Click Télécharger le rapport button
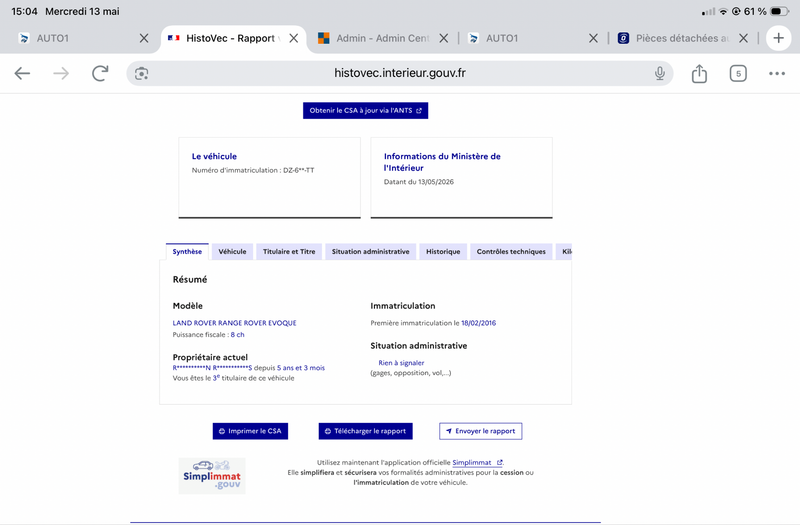800x525 pixels. click(x=365, y=431)
